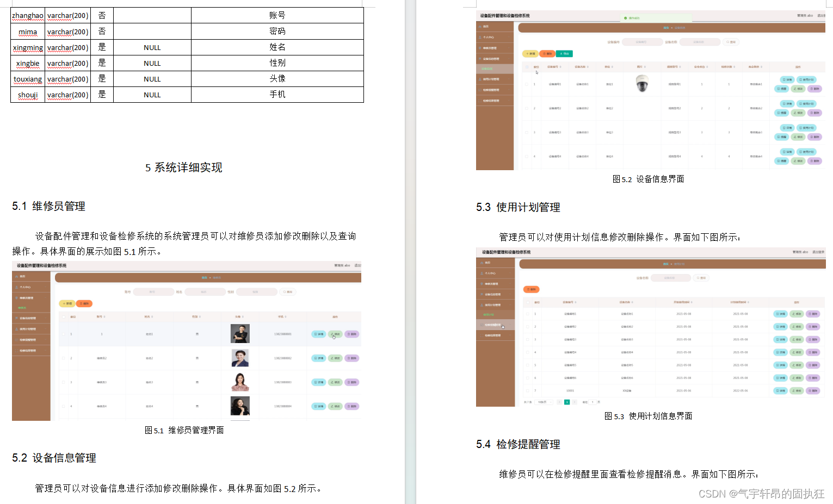Click the caption 图5.2 设备信息界面
The width and height of the screenshot is (833, 504).
pos(649,179)
